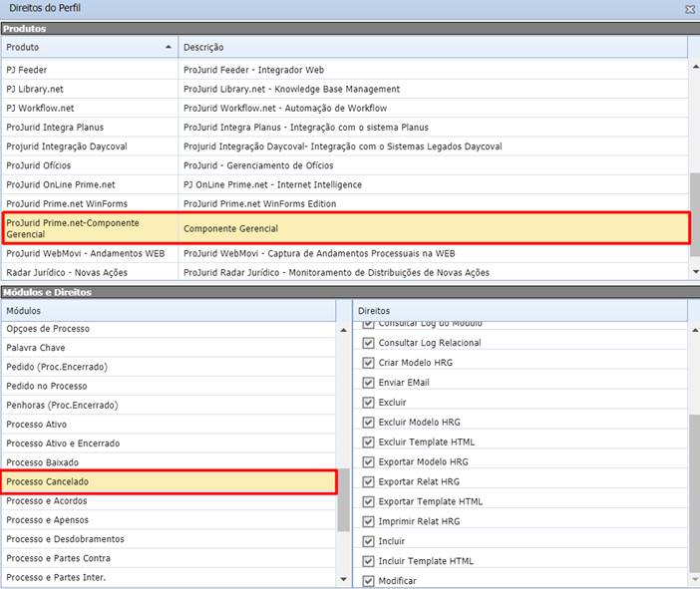Select module Processo Ativo e Encerrado

[168, 443]
